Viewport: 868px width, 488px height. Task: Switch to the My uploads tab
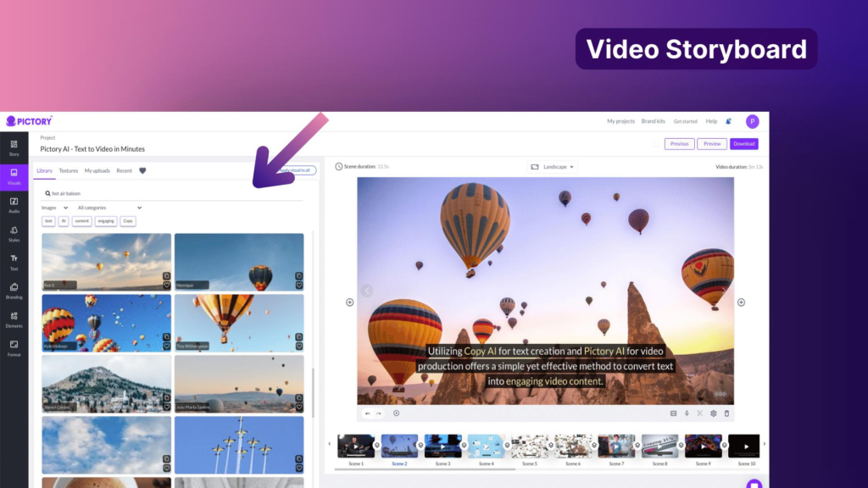[96, 170]
